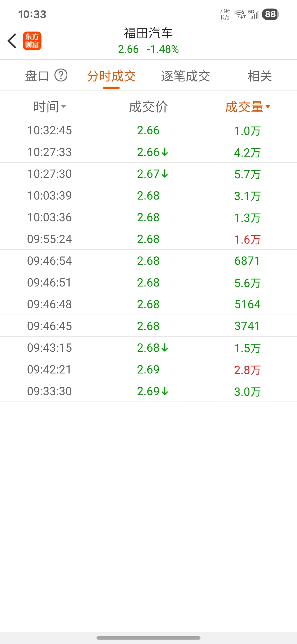Tap the down arrow next to 2.66 at 10:27:33
Viewport: 297px width, 644px height.
(165, 152)
